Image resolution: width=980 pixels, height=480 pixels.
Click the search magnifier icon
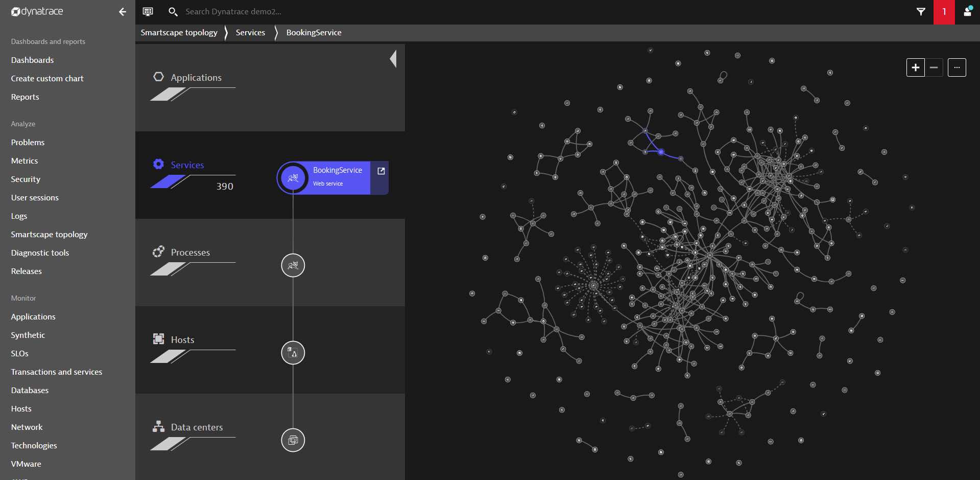pos(173,11)
